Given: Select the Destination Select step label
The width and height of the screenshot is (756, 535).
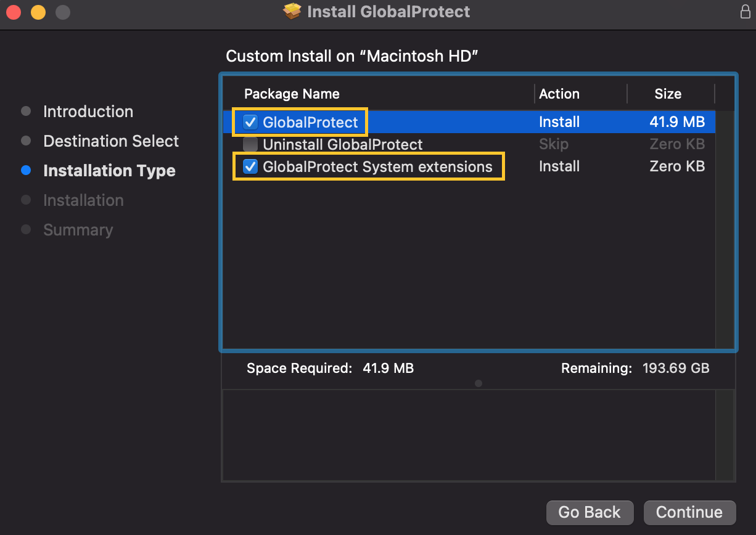Looking at the screenshot, I should pos(111,141).
